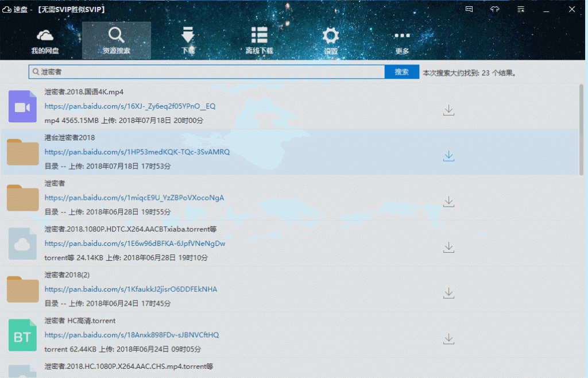Click the cloud file icon for the 1080P.HDTC torrent
Viewport: 588px width, 378px height.
(22, 244)
